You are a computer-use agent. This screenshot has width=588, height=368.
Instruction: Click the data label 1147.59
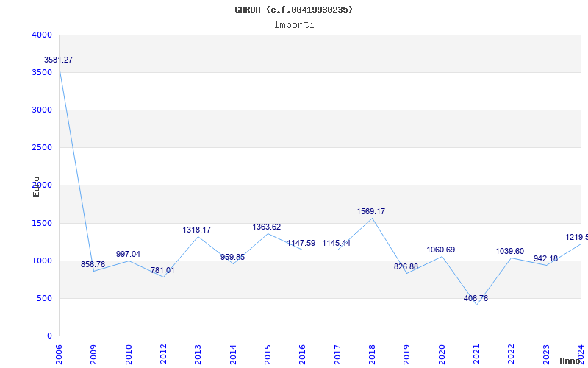coord(301,244)
